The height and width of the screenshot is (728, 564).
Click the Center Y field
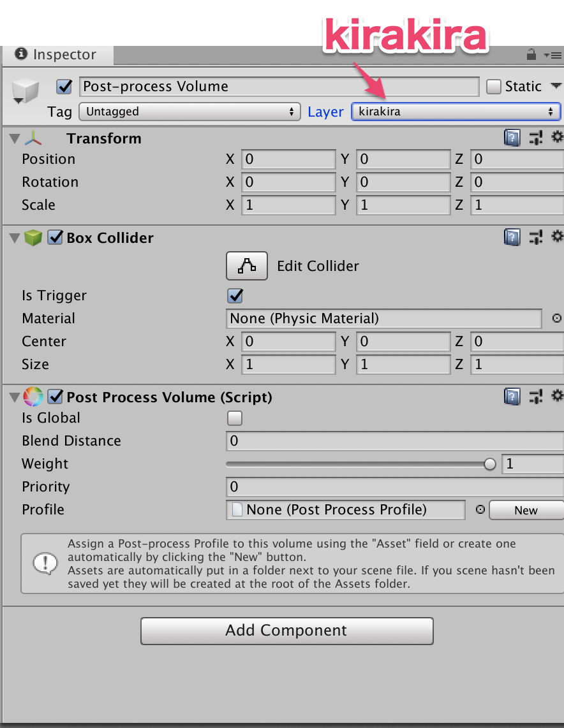click(403, 341)
